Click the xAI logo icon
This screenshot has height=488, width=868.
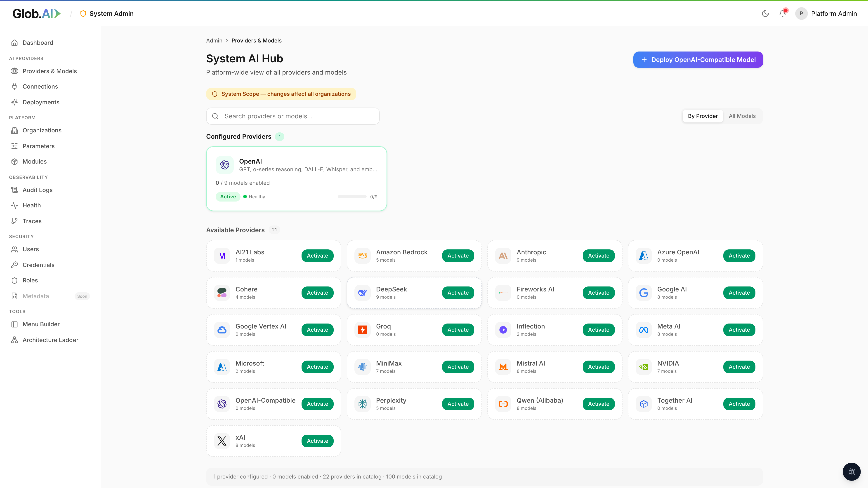click(222, 441)
